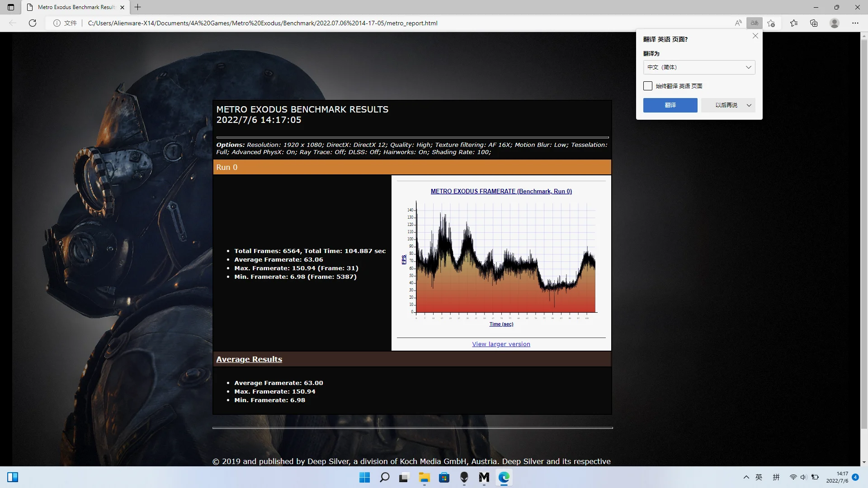Screen dimensions: 868x488
Task: Open the tab actions menu icon
Action: click(x=11, y=7)
